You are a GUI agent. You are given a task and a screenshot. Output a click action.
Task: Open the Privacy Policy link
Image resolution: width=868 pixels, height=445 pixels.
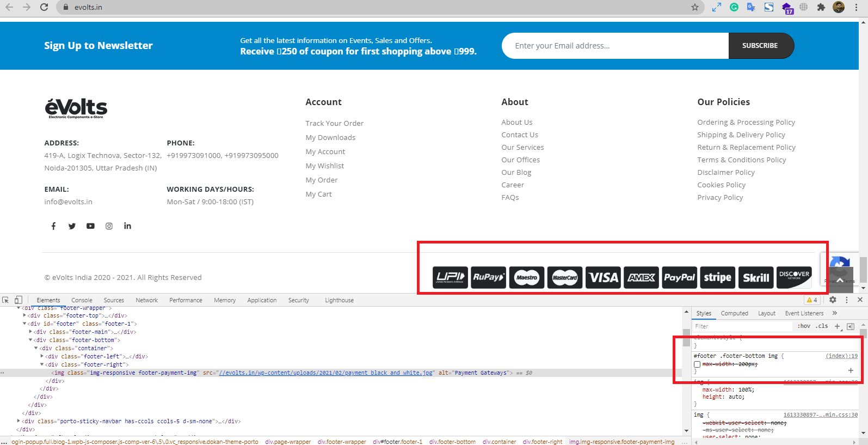(720, 198)
